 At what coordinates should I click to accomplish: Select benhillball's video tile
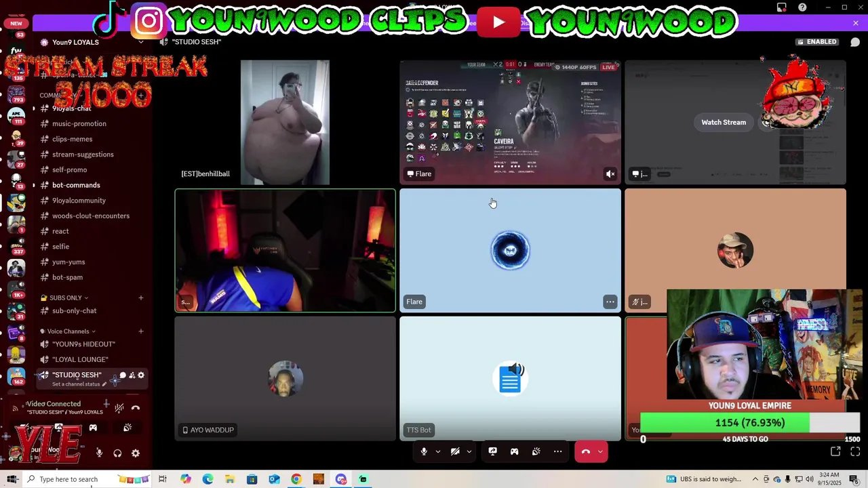point(285,122)
